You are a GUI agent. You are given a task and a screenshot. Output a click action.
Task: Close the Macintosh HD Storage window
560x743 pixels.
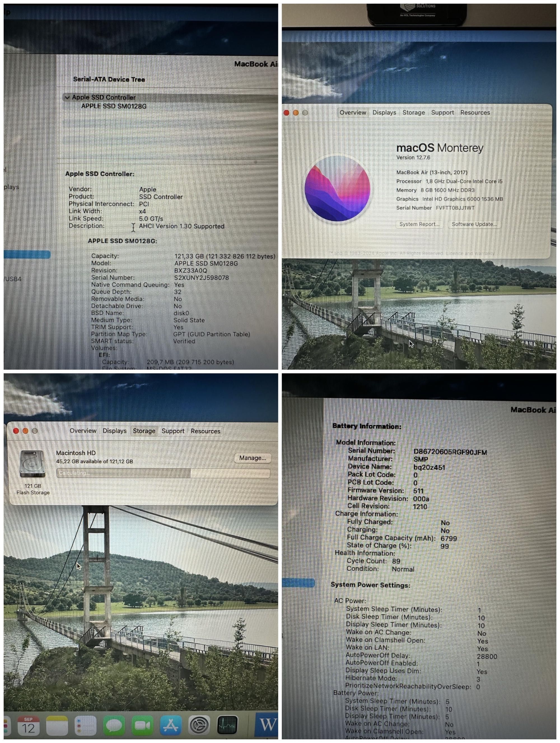[x=16, y=431]
